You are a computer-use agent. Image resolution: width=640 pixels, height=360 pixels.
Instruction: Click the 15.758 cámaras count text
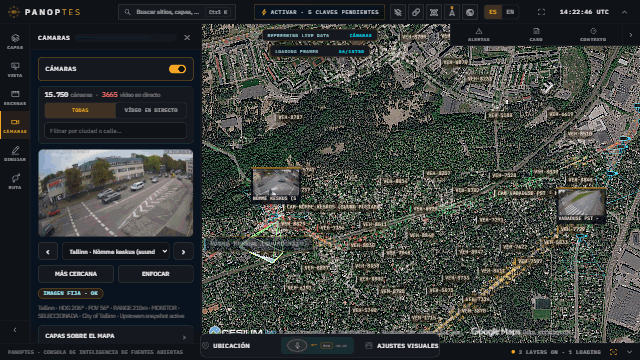[68, 95]
